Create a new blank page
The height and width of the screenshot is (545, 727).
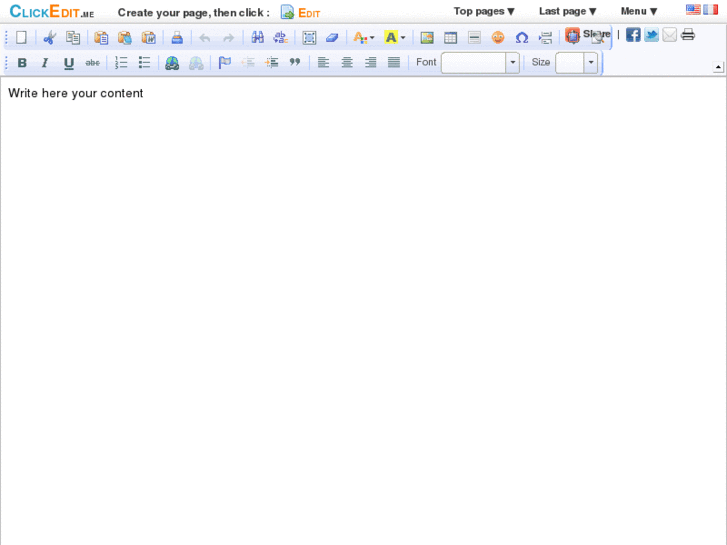point(21,38)
